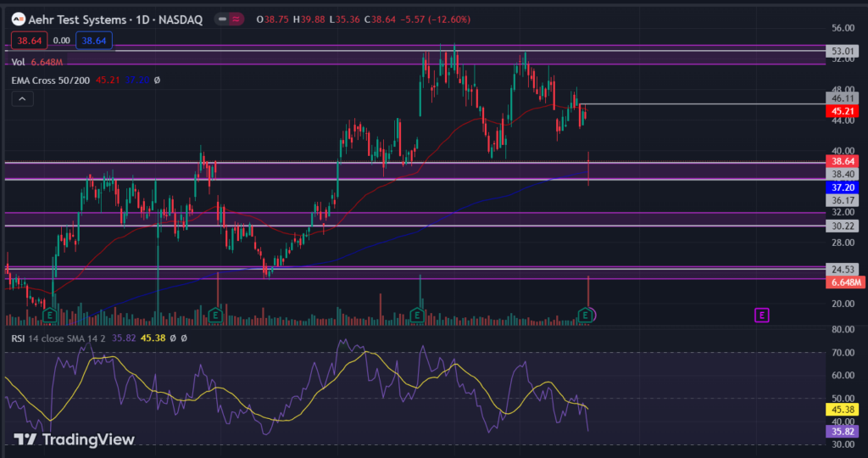This screenshot has height=458, width=868.
Task: Toggle the pink wavy indicator pill
Action: click(236, 20)
